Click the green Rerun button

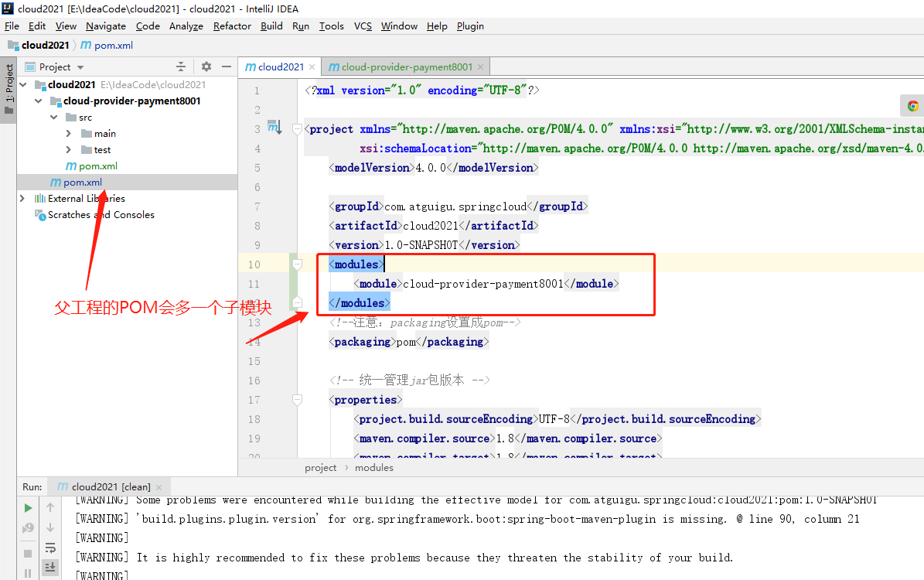pyautogui.click(x=28, y=508)
